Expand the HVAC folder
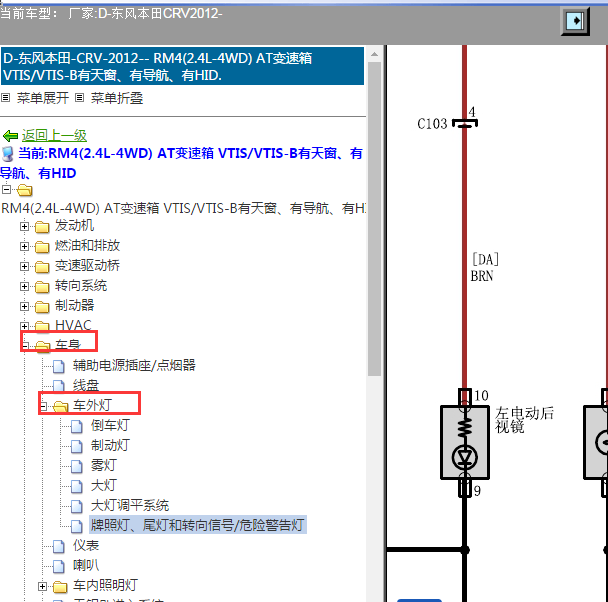 tap(24, 326)
